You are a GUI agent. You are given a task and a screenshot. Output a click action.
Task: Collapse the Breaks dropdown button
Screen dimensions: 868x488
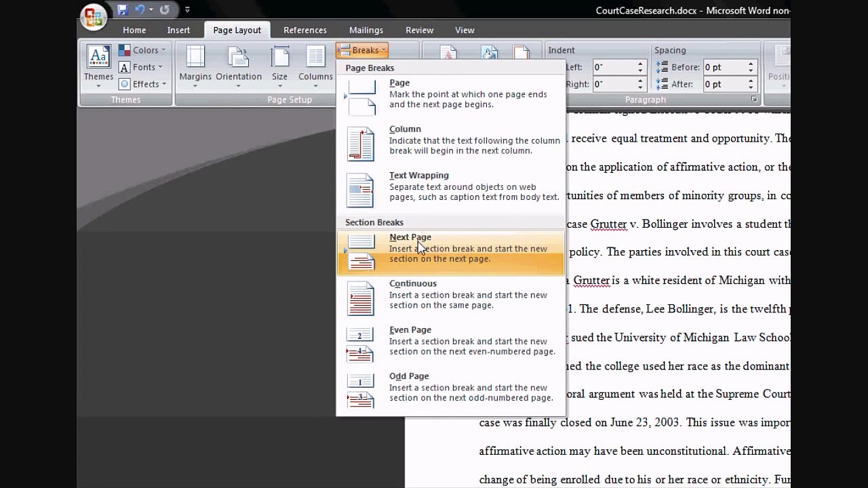click(362, 50)
